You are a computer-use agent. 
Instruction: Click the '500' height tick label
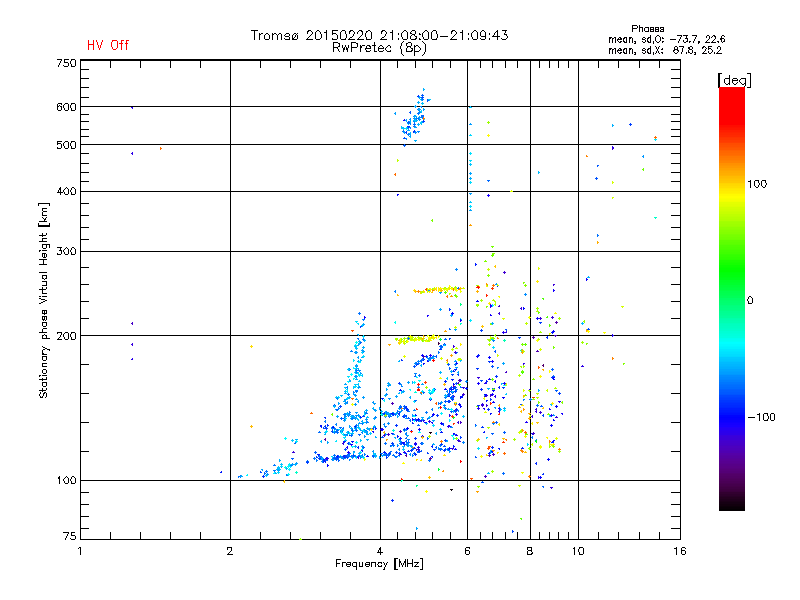point(66,145)
